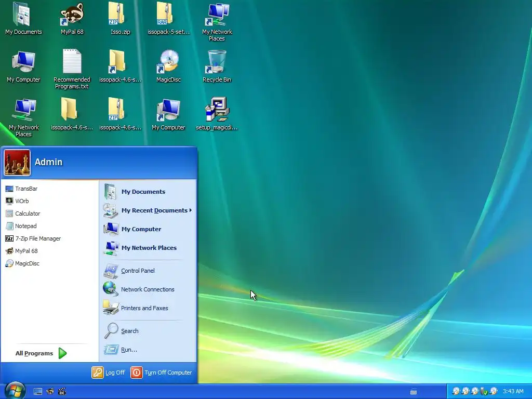Click Safely Remove Hardware tray icon
Screen dimensions: 532x399
484,392
